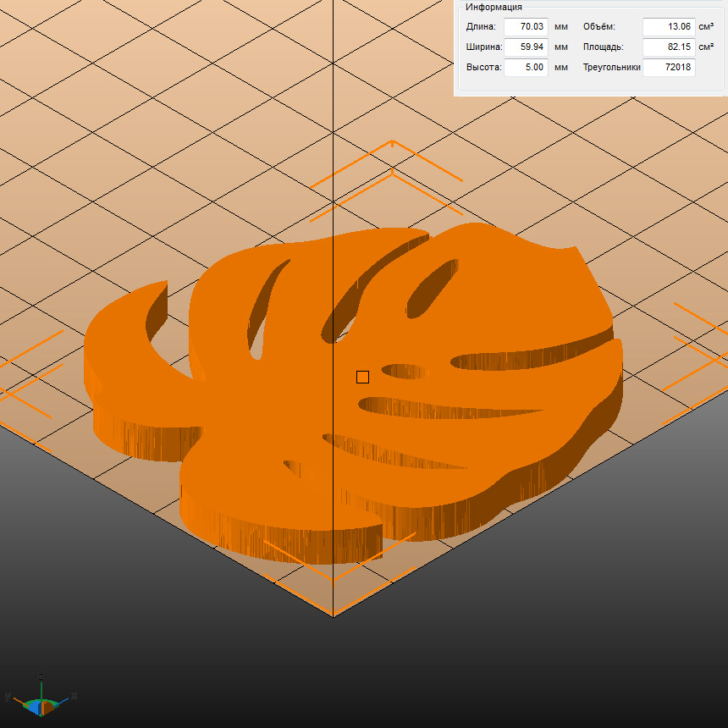Click the X axis on the orientation gizmo

tap(73, 696)
